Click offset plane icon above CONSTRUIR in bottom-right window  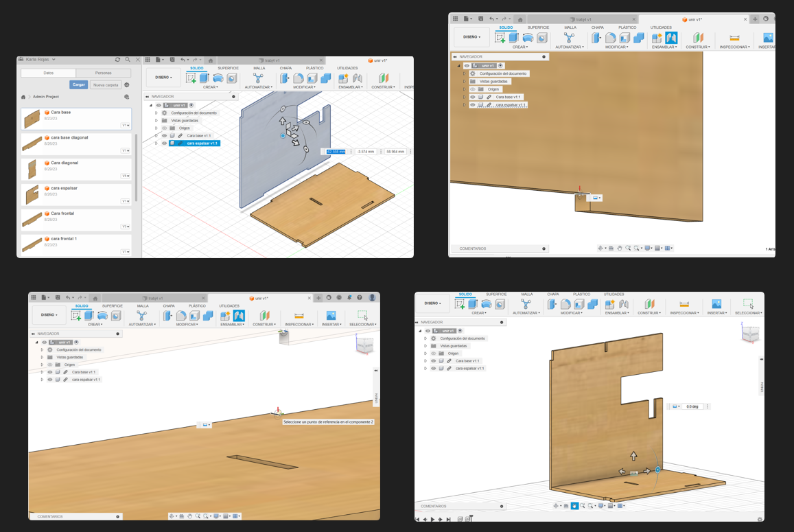click(650, 304)
